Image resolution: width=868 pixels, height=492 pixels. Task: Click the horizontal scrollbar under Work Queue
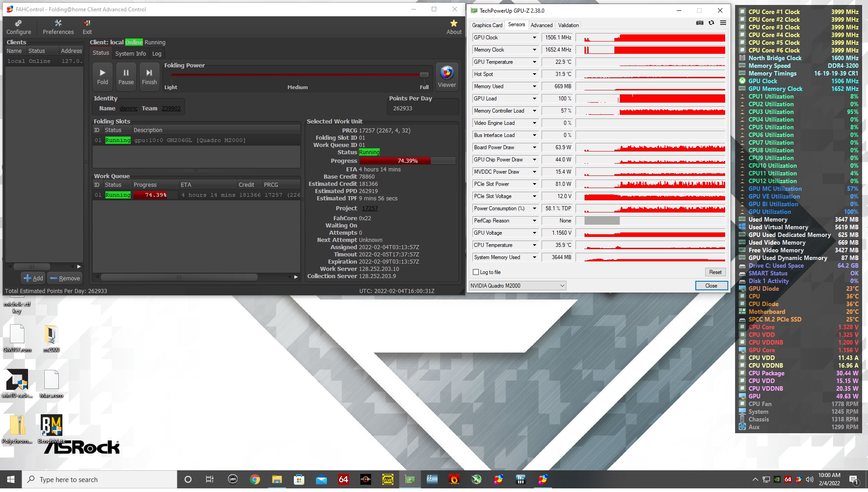click(x=179, y=277)
